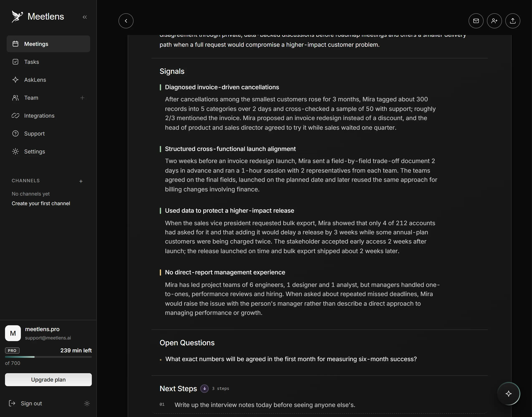Click the AskLens sparkle icon in sidebar
Viewport: 532px width, 417px height.
15,80
